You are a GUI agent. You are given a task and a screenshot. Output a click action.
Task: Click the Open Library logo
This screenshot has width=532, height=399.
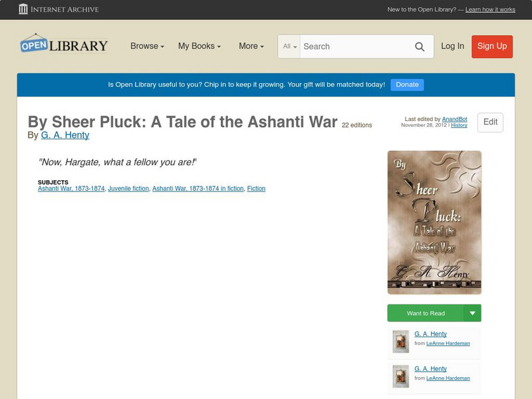click(x=64, y=45)
